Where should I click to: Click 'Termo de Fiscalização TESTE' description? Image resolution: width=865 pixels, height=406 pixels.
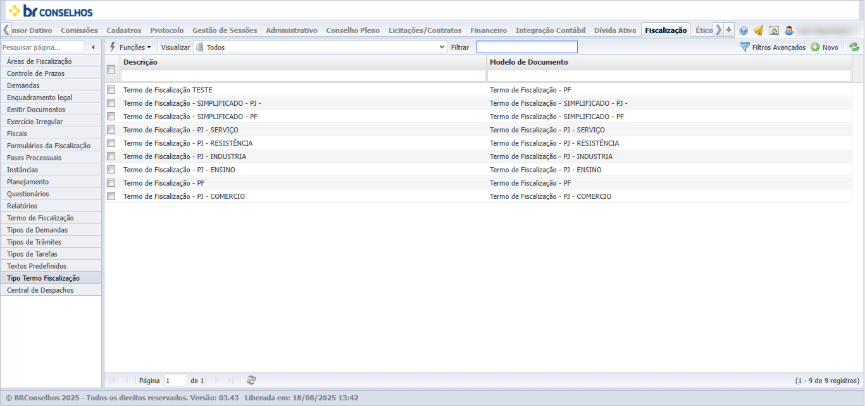coord(168,89)
